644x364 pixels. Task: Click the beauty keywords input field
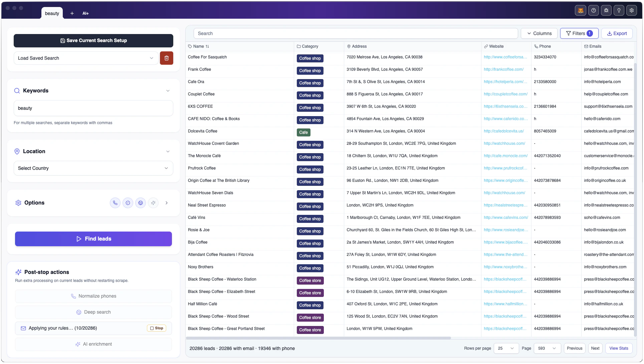pyautogui.click(x=93, y=108)
